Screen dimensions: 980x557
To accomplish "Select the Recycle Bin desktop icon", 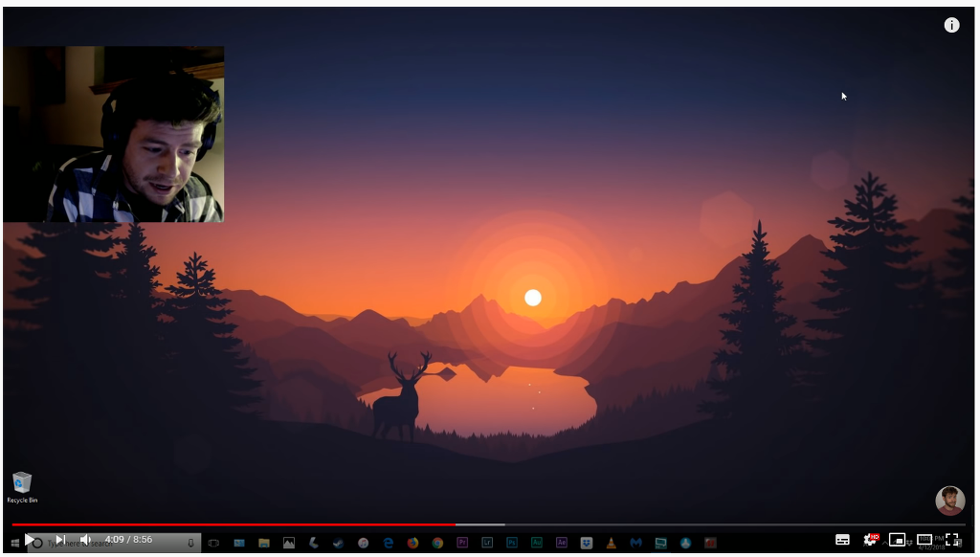I will (22, 487).
